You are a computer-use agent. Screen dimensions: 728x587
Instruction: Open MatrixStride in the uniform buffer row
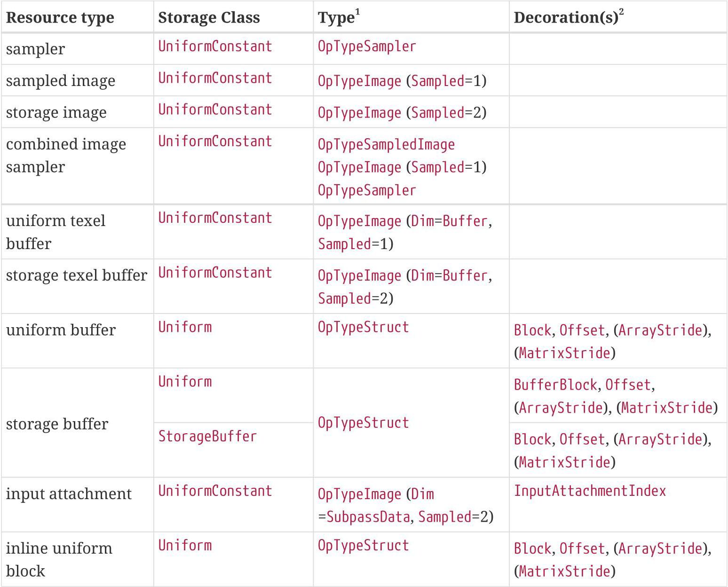click(x=564, y=353)
